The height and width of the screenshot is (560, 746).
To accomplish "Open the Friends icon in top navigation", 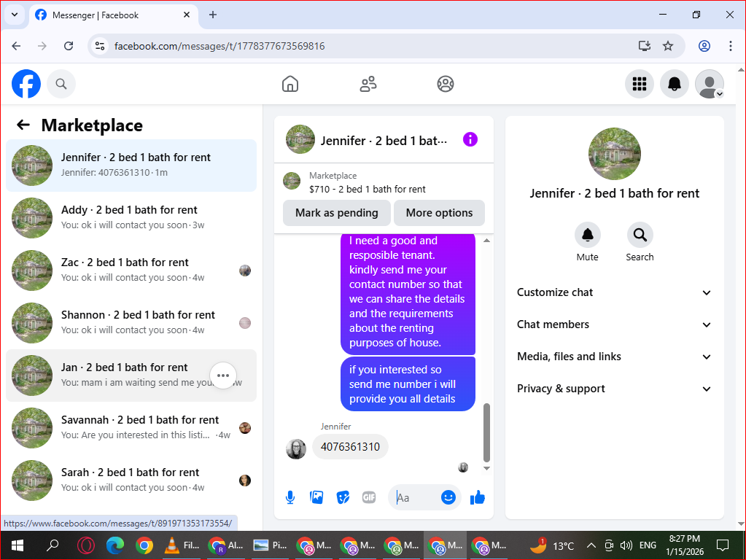I will click(x=368, y=84).
